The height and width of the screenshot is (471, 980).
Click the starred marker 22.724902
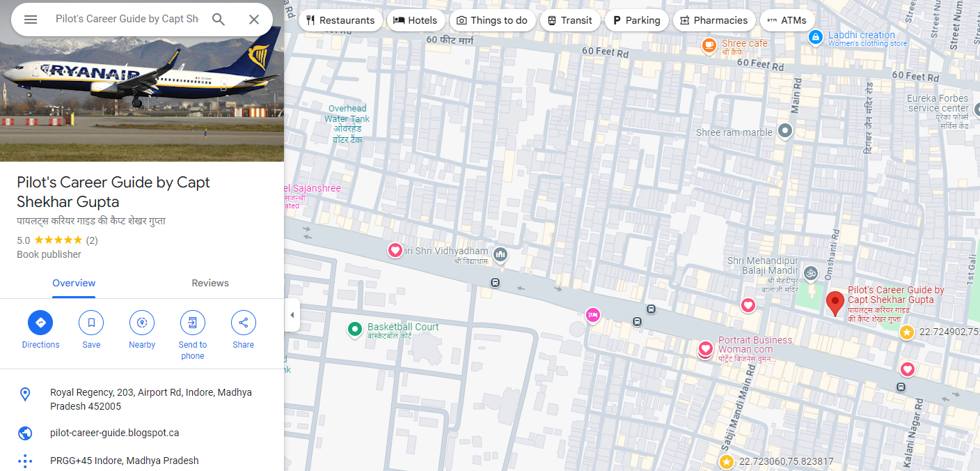tap(907, 332)
